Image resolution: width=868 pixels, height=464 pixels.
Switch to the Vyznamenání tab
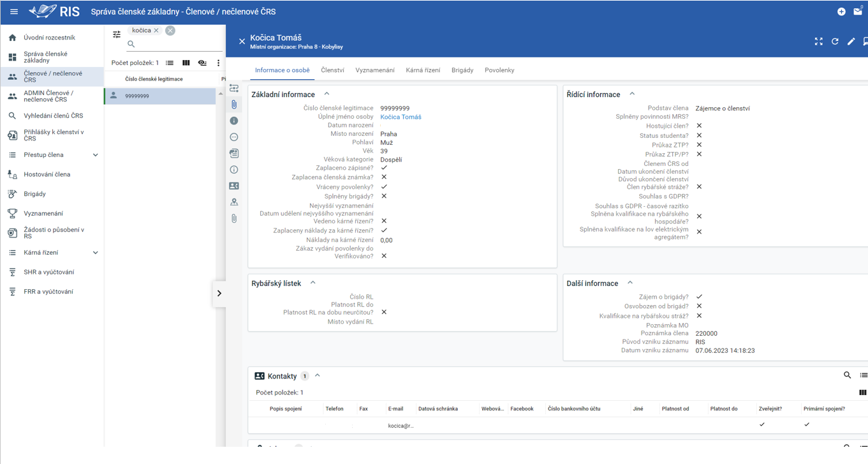click(375, 70)
